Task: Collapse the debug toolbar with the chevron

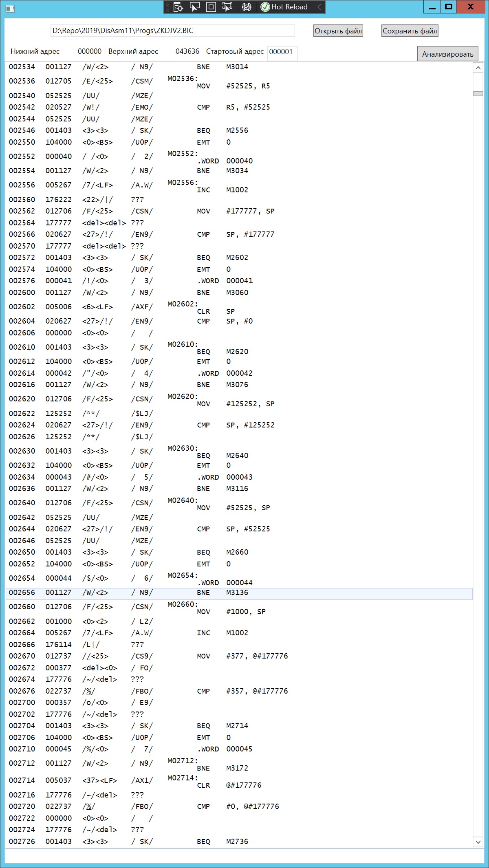Action: (x=319, y=7)
